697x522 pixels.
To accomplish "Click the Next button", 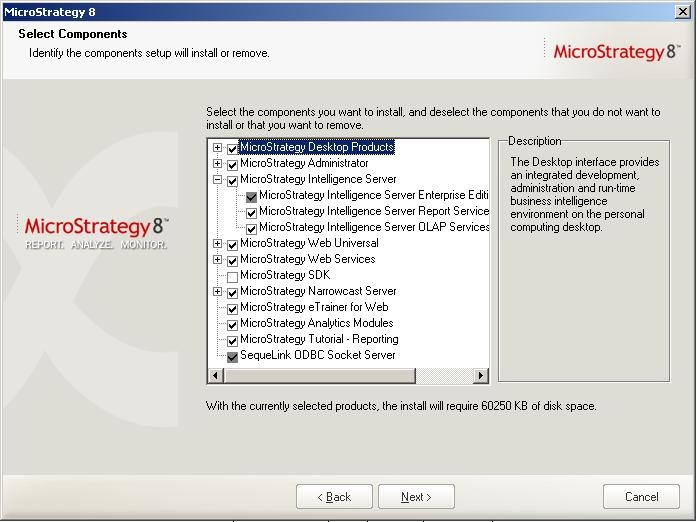I will click(x=416, y=497).
